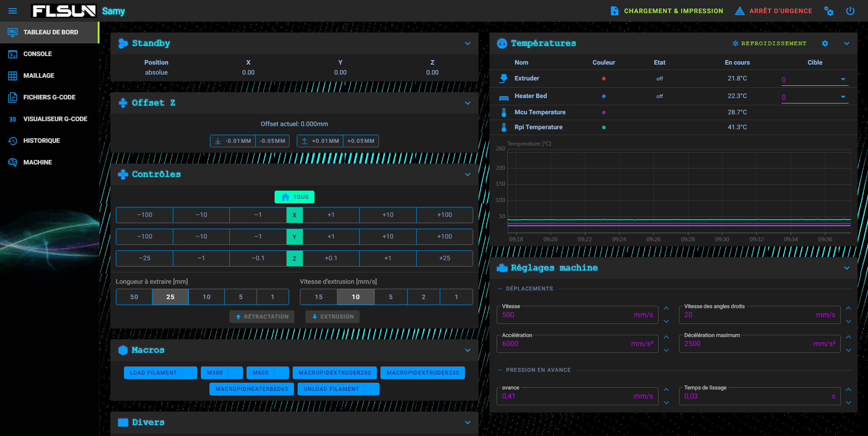Screen dimensions: 868x436
Task: Click the power icon in top bar
Action: coord(850,11)
